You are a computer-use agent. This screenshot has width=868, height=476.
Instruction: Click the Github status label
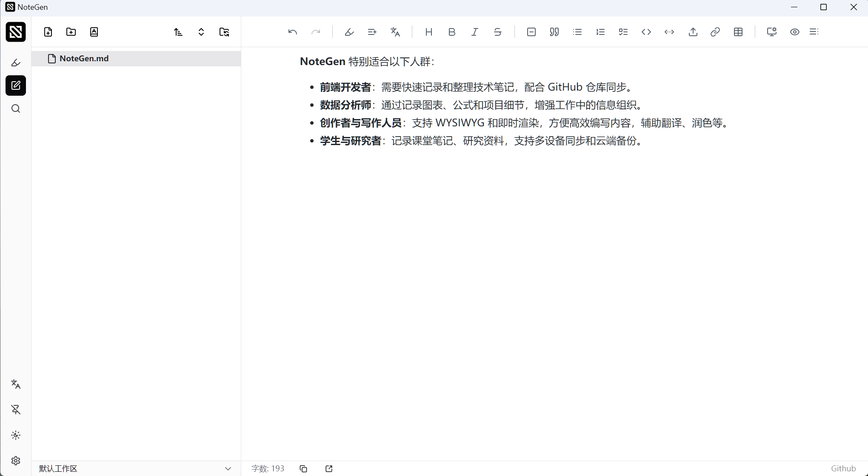[843, 468]
